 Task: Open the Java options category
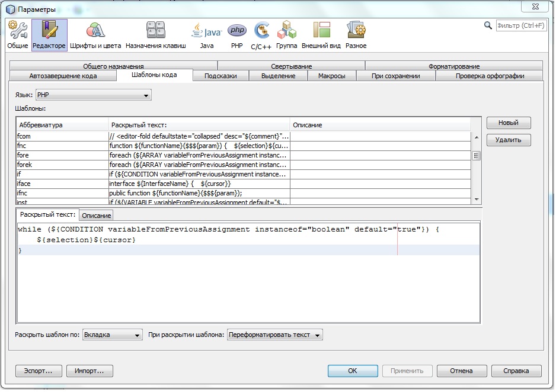click(207, 35)
